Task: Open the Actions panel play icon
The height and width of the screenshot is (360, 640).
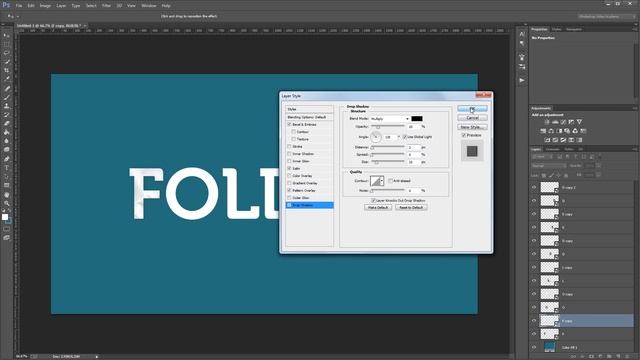Action: tap(522, 80)
